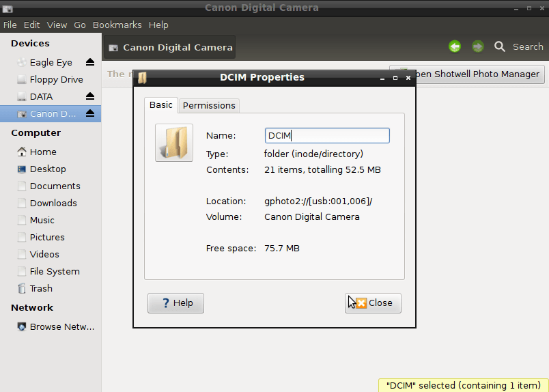Click the Downloads folder icon
The width and height of the screenshot is (549, 392).
pyautogui.click(x=22, y=204)
